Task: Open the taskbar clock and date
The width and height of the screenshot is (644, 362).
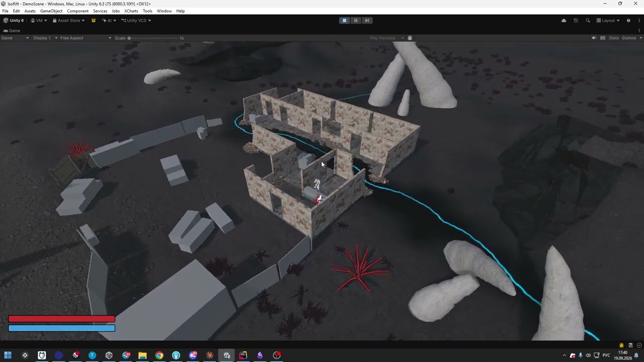Action: coord(623,355)
